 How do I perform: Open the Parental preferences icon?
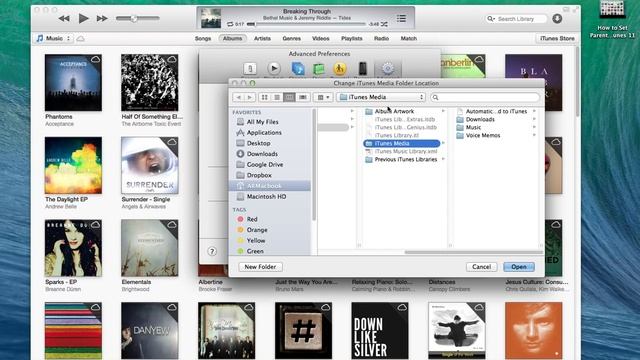pyautogui.click(x=340, y=69)
